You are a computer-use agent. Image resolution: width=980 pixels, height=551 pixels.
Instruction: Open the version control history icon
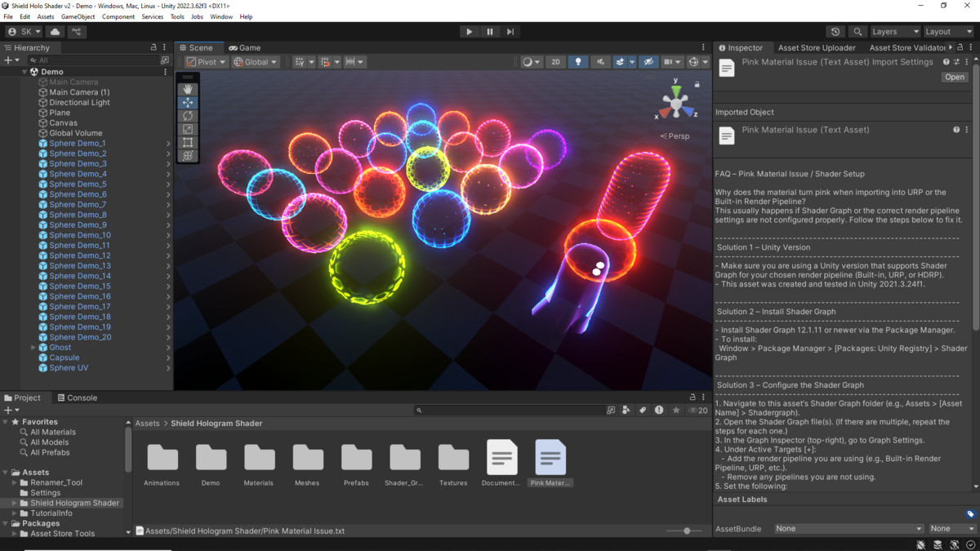point(835,31)
